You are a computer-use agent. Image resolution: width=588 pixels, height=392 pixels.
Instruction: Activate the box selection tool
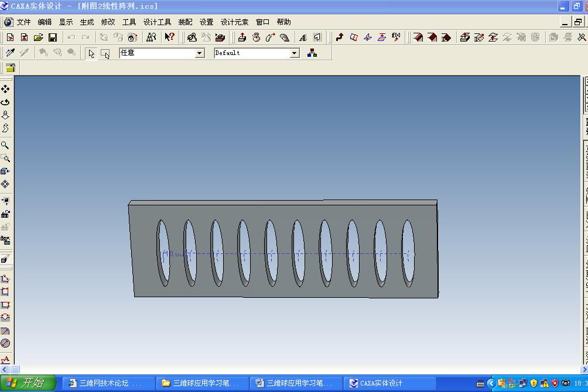point(105,54)
